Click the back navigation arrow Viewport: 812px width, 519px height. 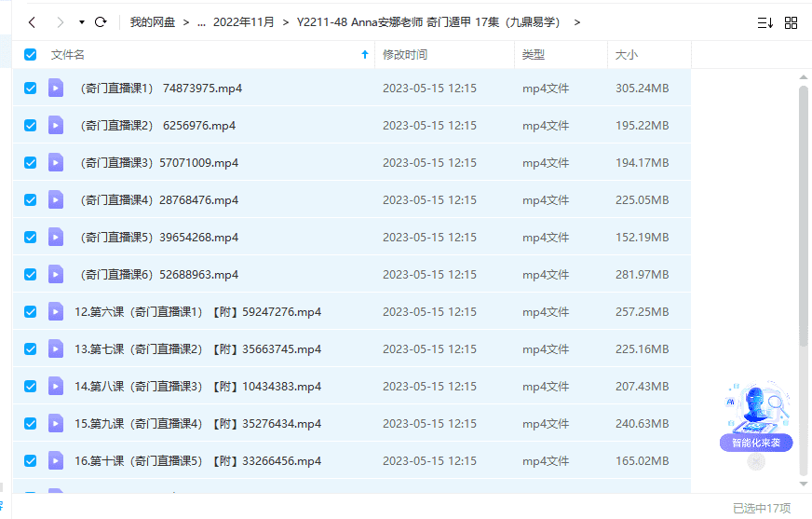pyautogui.click(x=32, y=22)
